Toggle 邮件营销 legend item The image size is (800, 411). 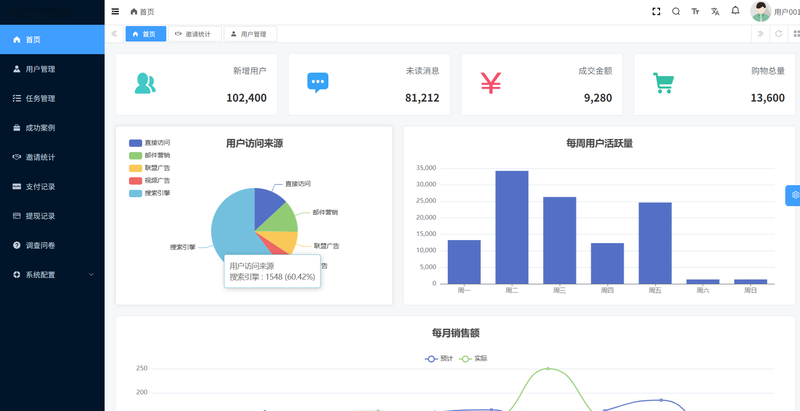pyautogui.click(x=149, y=156)
